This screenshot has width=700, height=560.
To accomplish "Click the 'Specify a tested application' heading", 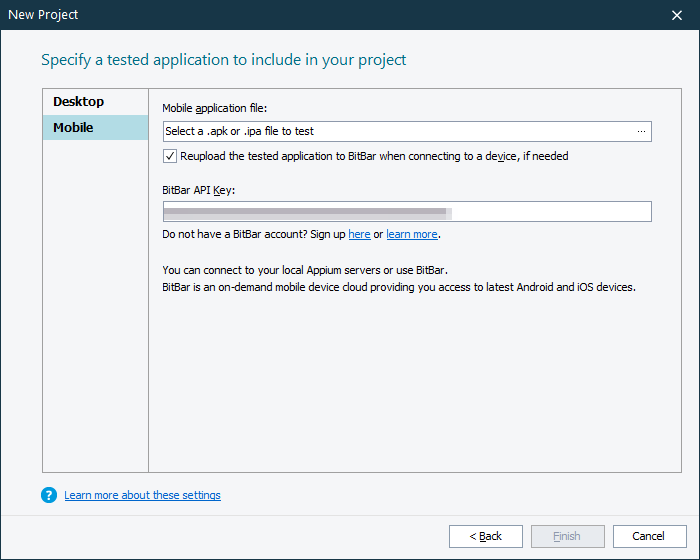I will 223,60.
